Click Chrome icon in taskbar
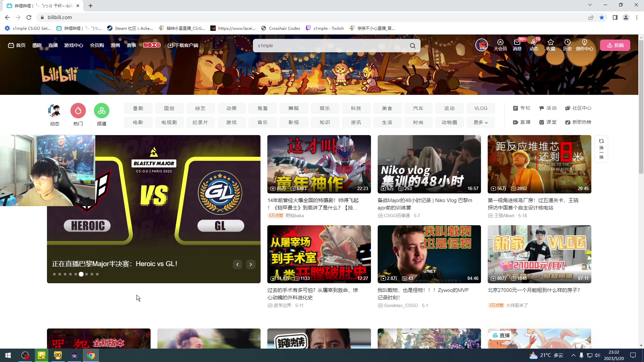The height and width of the screenshot is (362, 644). click(x=91, y=355)
